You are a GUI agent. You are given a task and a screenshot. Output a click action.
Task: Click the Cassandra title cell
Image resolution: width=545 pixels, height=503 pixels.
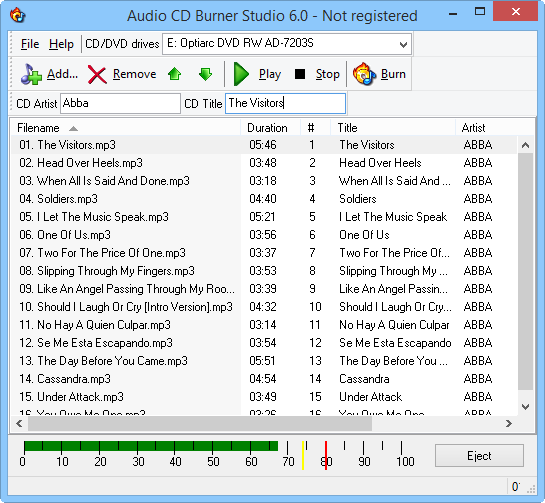click(x=364, y=379)
